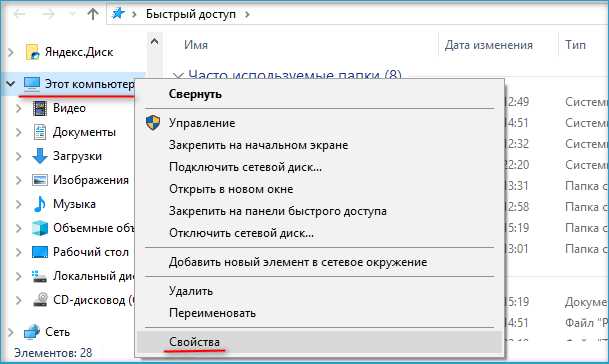Choose Добавить новый элемент в сетевое окружение
This screenshot has width=609, height=364.
click(x=319, y=262)
